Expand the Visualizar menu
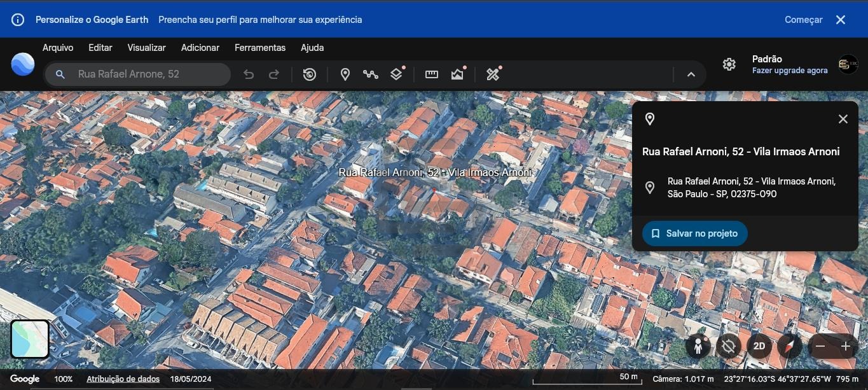 146,48
